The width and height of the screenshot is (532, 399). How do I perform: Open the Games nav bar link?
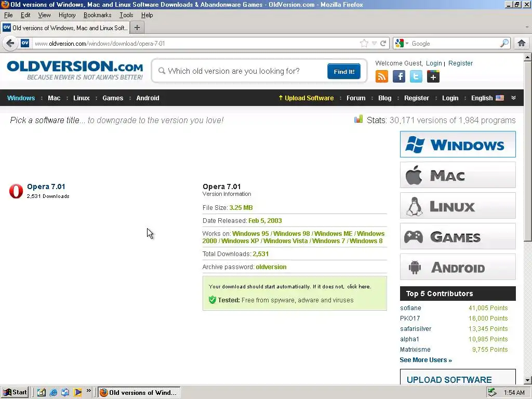[113, 98]
